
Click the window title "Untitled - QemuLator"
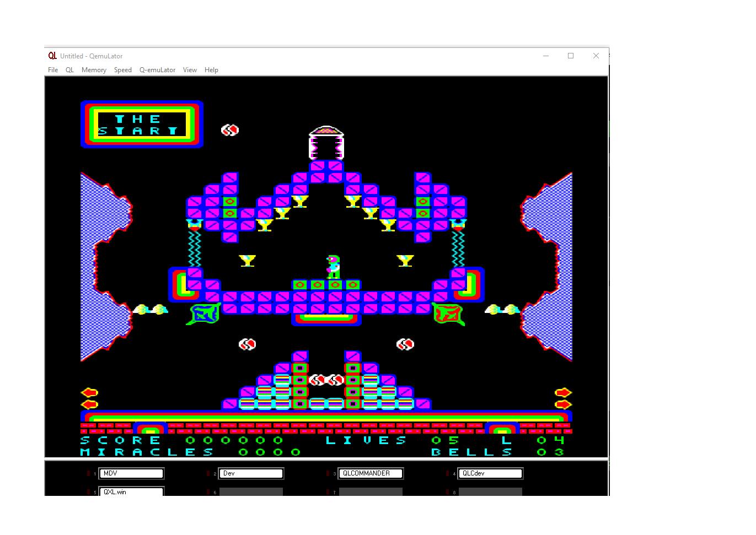click(x=92, y=56)
